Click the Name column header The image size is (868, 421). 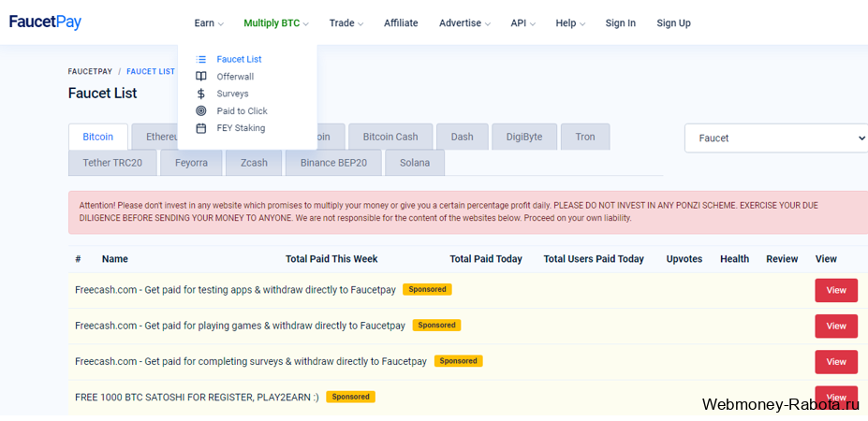pos(114,259)
